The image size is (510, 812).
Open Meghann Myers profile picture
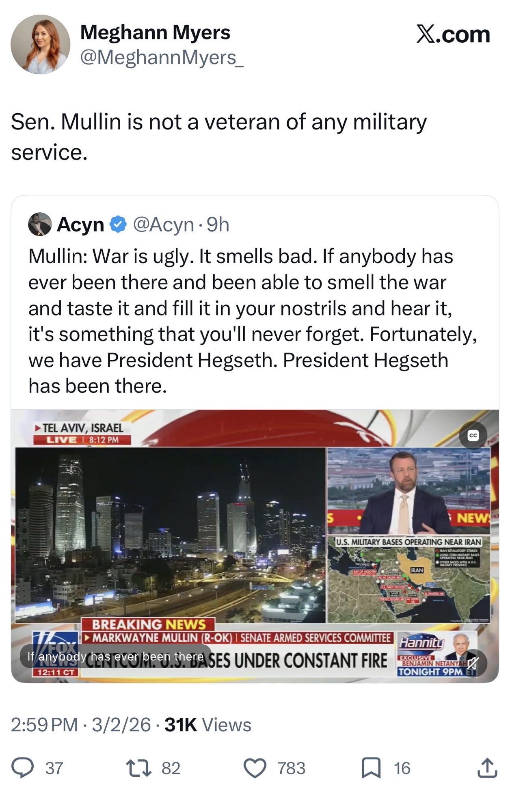[x=41, y=45]
